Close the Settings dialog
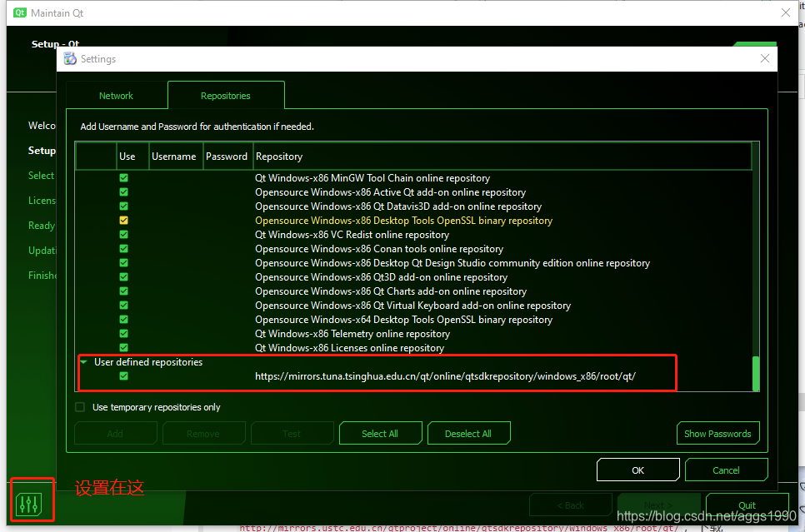Screen dimensions: 805x532 coord(765,58)
